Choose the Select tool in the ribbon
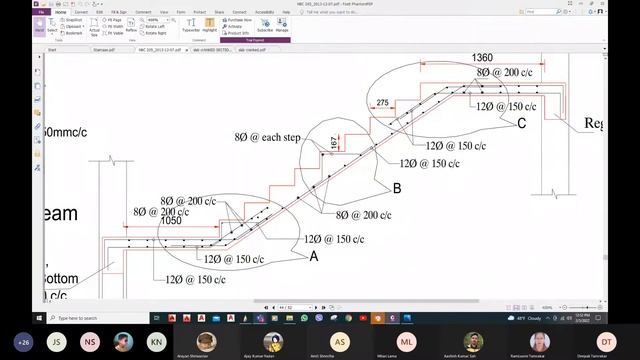 pyautogui.click(x=52, y=27)
